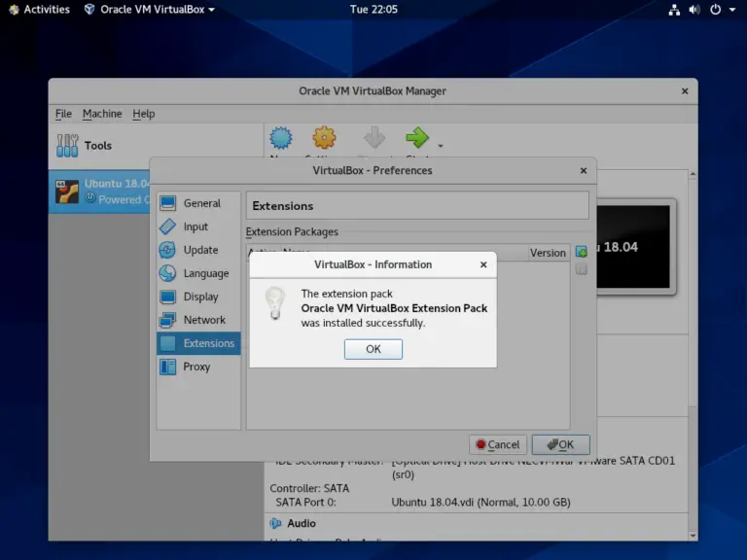The width and height of the screenshot is (747, 560).
Task: Select the Extensions preferences page
Action: [198, 343]
